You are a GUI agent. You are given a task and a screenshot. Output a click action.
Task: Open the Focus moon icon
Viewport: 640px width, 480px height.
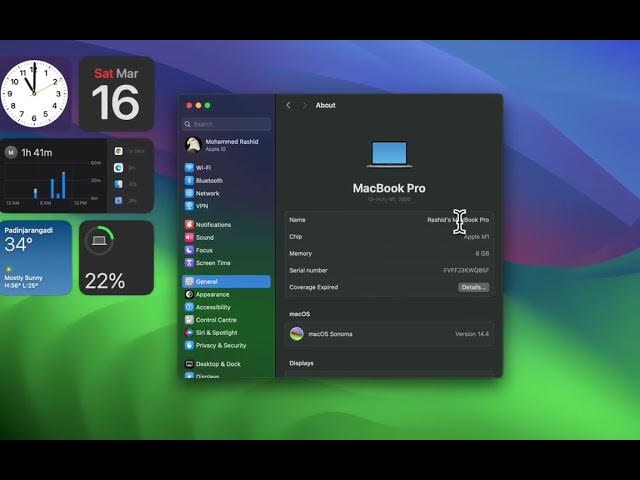[189, 250]
